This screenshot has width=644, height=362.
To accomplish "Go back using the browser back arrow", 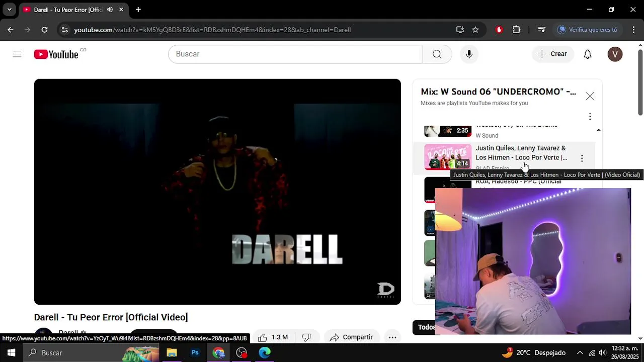I will coord(11,30).
